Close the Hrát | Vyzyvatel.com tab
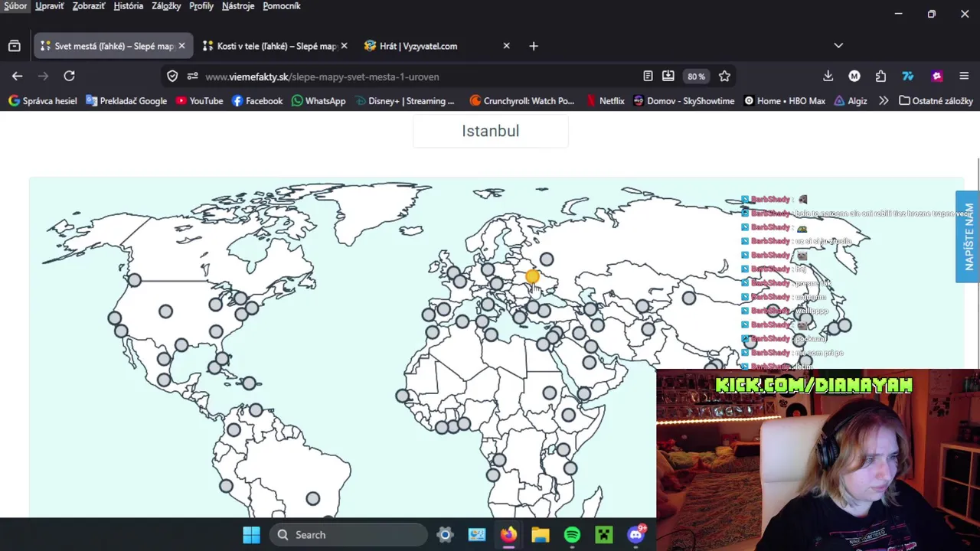 506,46
